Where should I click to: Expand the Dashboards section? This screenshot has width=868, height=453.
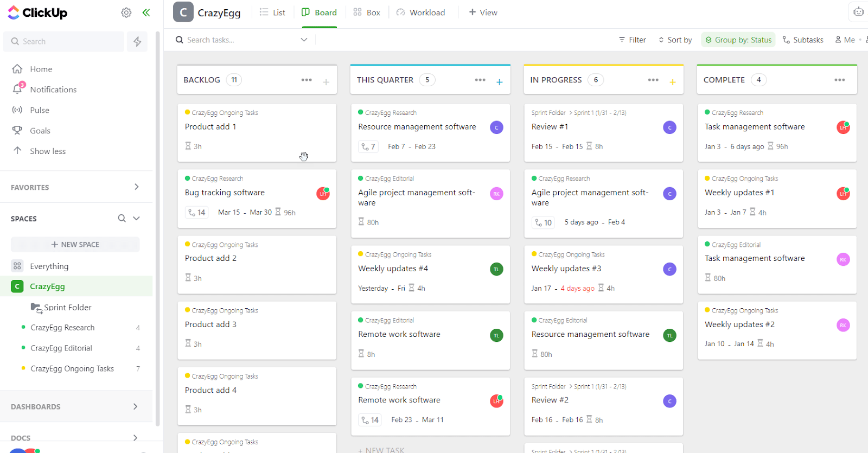click(136, 406)
